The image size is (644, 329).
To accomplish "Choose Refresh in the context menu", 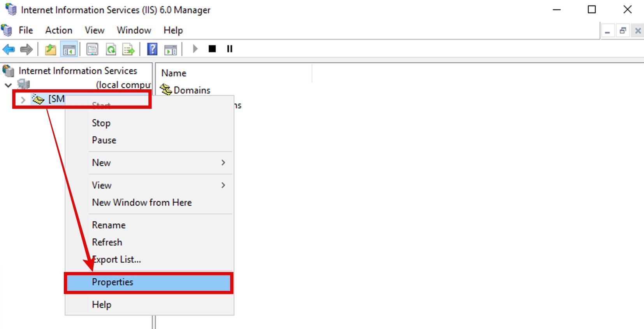I will point(150,242).
